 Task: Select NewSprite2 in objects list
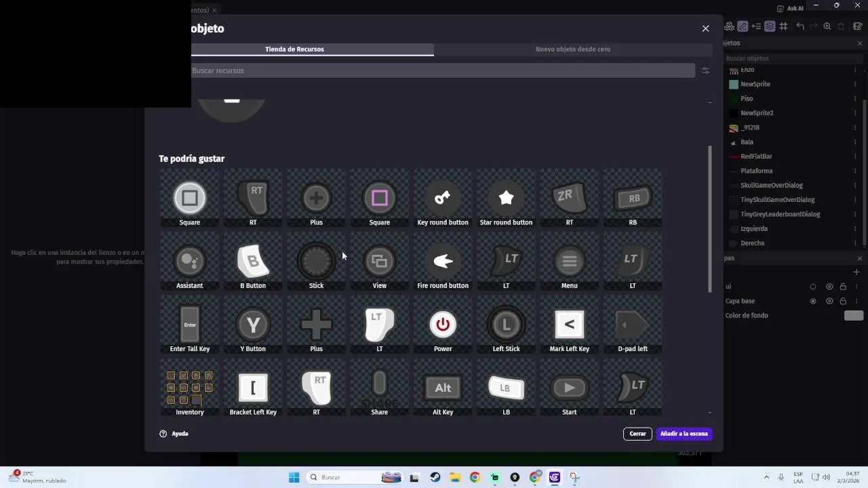tap(757, 113)
